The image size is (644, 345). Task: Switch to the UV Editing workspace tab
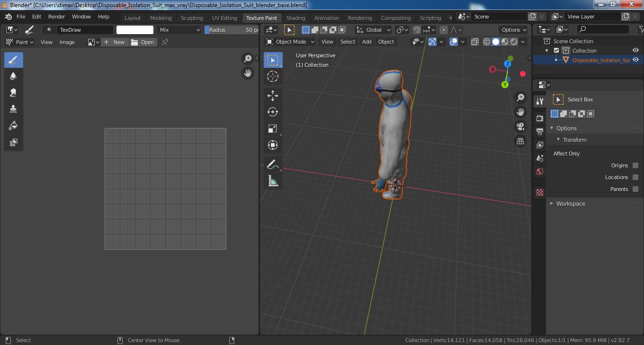224,18
